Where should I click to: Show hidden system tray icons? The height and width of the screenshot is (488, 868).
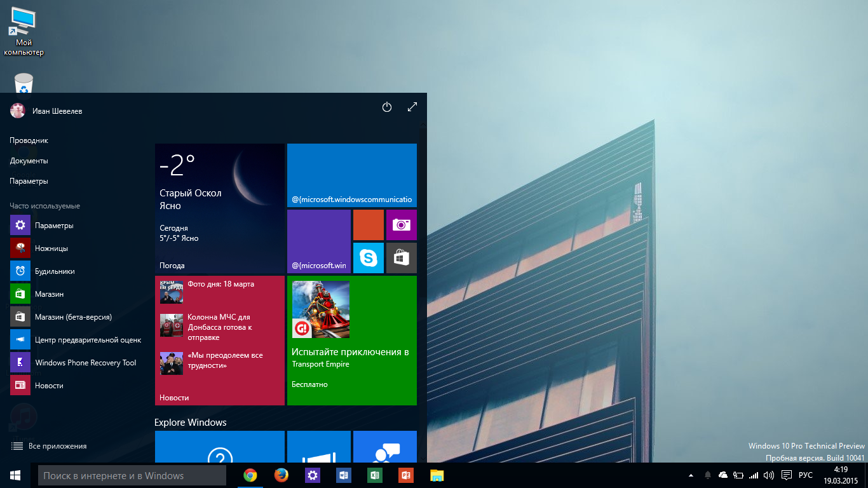[x=691, y=475]
